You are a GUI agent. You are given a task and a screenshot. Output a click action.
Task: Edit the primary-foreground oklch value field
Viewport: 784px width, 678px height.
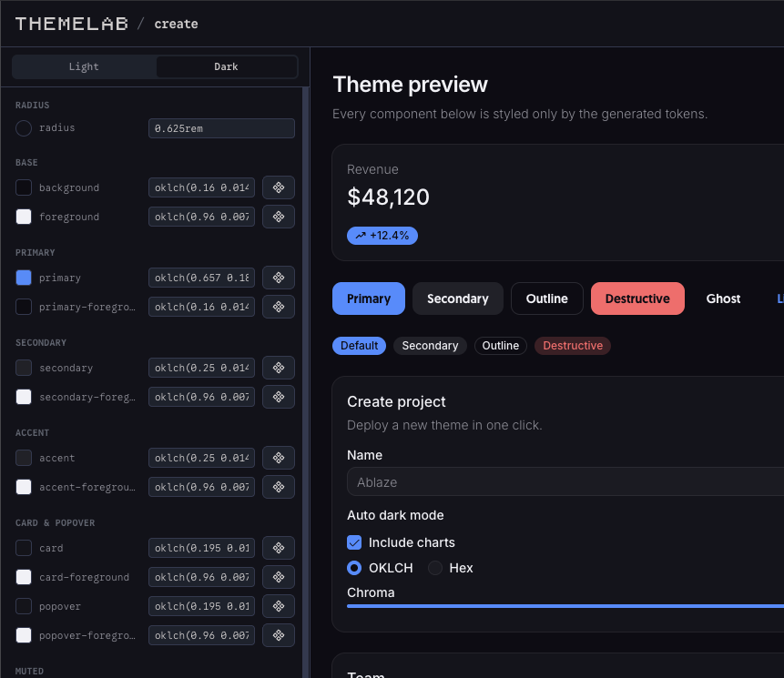(201, 307)
